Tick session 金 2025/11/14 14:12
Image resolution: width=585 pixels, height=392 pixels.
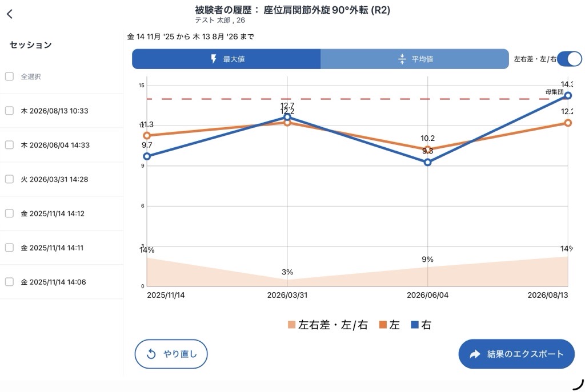click(x=9, y=213)
